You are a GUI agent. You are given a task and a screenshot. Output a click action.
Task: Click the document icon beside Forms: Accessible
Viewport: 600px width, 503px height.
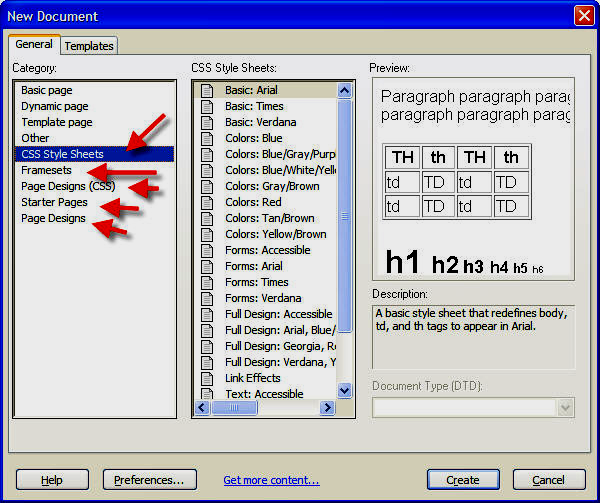(207, 250)
